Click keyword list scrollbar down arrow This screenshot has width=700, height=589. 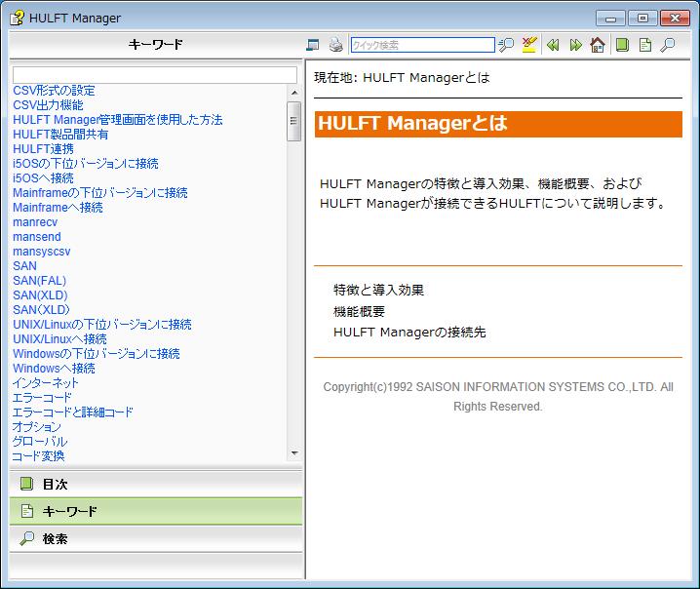(x=294, y=452)
